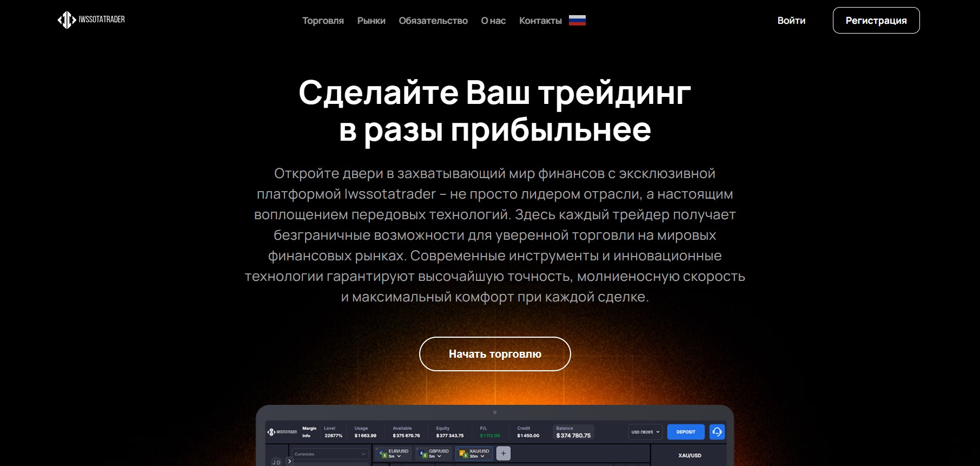The image size is (980, 466).
Task: Select the GBP/USD chart tab in preview
Action: click(x=435, y=454)
